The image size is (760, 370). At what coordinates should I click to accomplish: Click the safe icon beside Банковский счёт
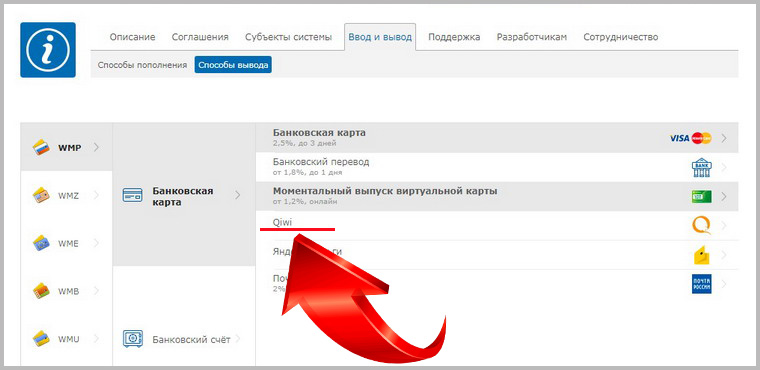pyautogui.click(x=132, y=338)
